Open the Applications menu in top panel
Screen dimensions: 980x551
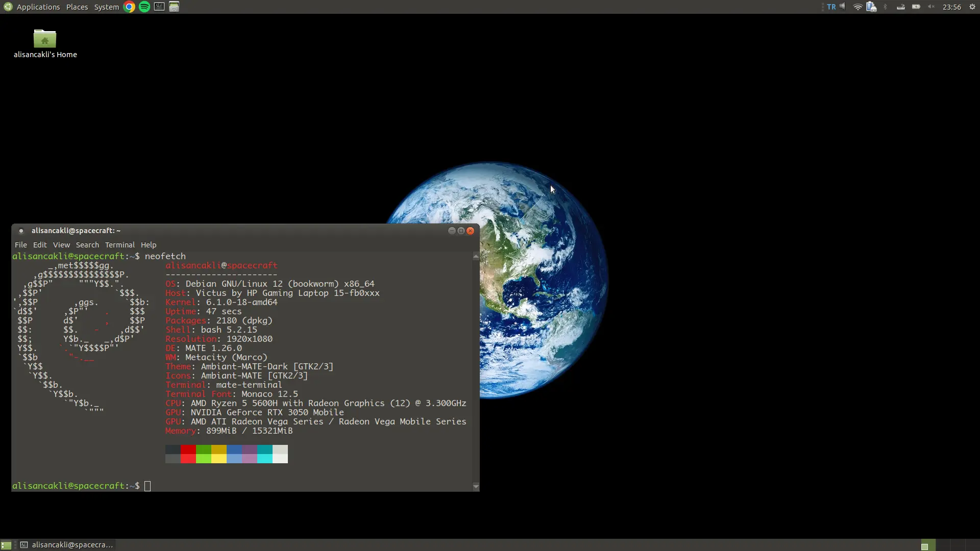(38, 7)
